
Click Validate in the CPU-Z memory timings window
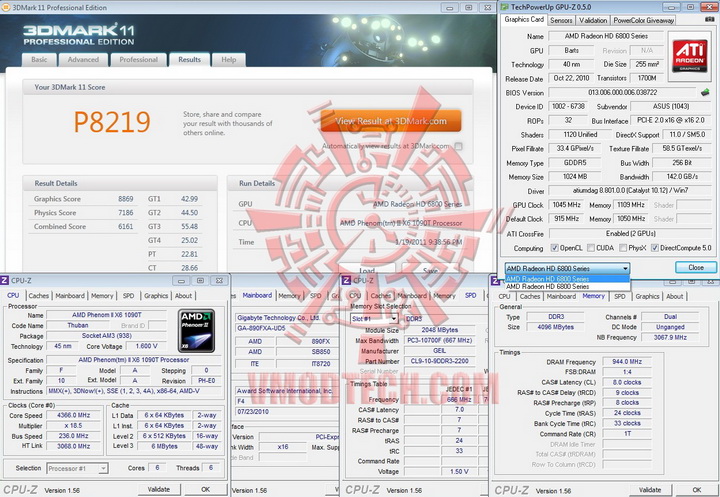click(650, 490)
